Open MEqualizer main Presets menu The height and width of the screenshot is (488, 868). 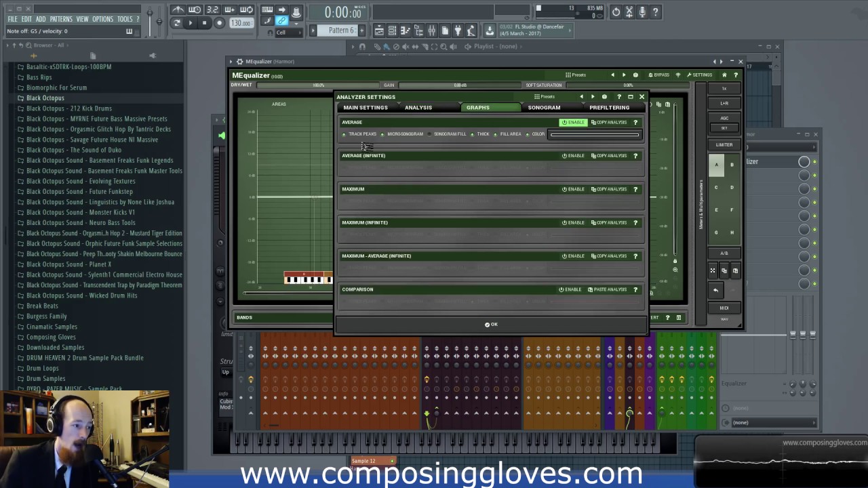pos(576,75)
